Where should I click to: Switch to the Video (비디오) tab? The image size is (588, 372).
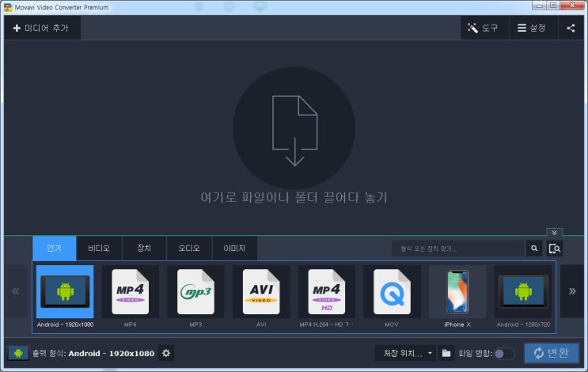tap(99, 249)
